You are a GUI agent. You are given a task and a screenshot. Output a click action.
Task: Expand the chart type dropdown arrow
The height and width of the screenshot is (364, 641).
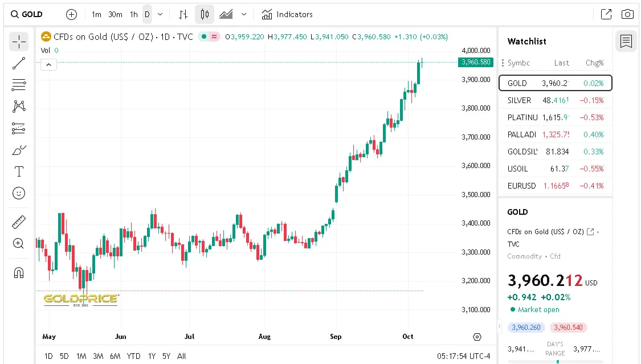[x=244, y=14]
